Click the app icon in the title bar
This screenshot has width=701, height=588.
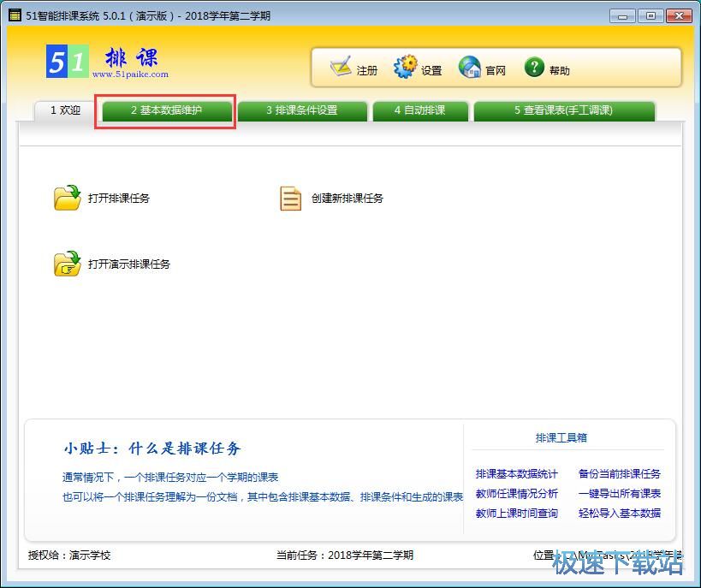pos(15,15)
